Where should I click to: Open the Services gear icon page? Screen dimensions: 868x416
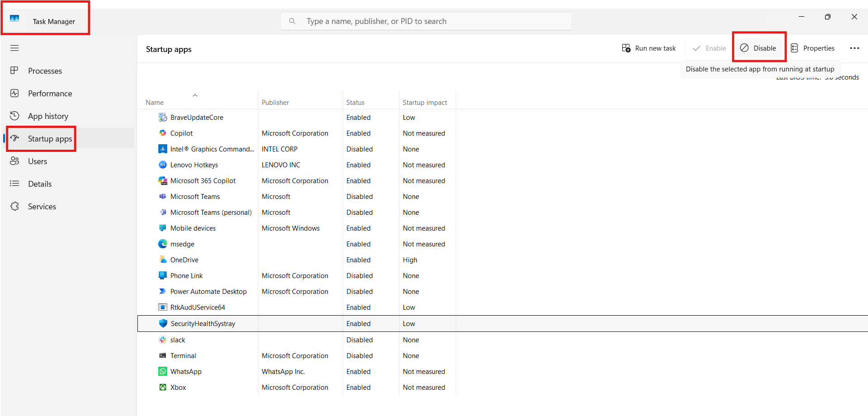click(x=15, y=206)
